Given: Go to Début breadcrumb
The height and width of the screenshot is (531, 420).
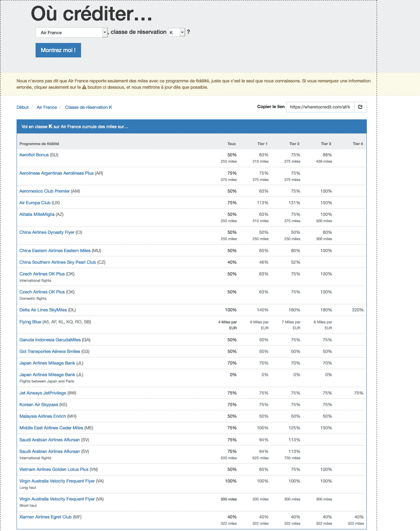Looking at the screenshot, I should [x=23, y=107].
